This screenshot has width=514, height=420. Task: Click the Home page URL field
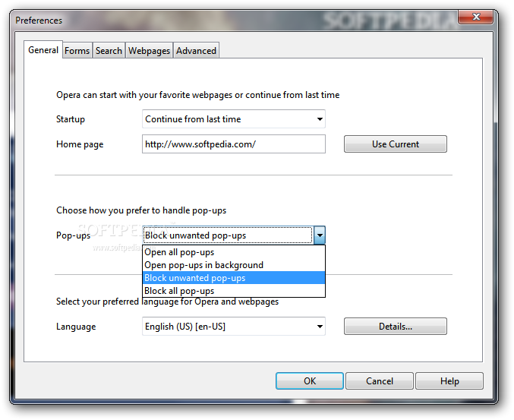click(234, 144)
